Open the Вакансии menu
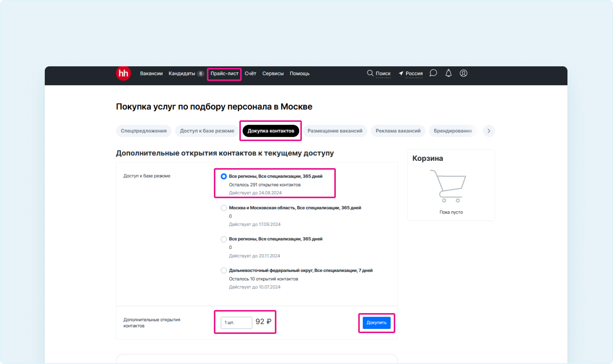The width and height of the screenshot is (613, 364). coord(151,73)
